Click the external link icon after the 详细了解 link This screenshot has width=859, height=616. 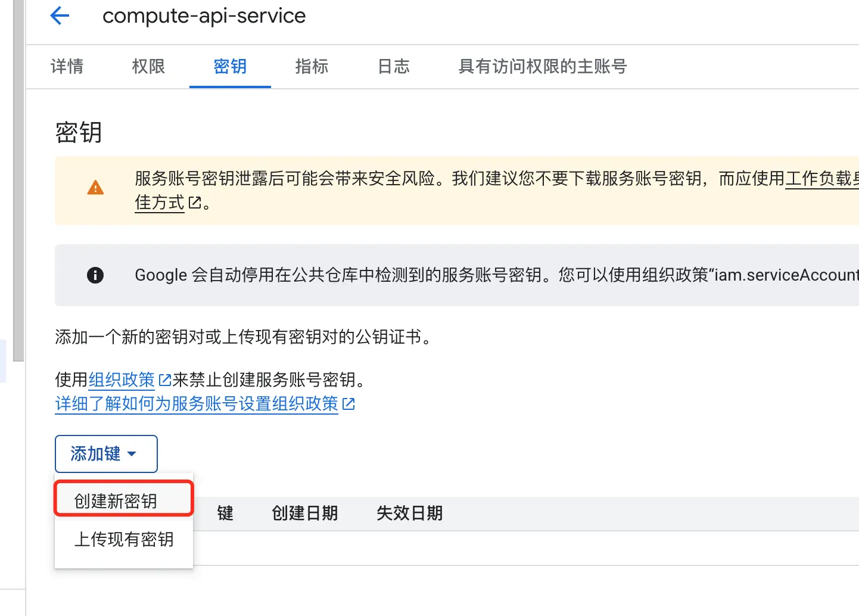[x=349, y=404]
